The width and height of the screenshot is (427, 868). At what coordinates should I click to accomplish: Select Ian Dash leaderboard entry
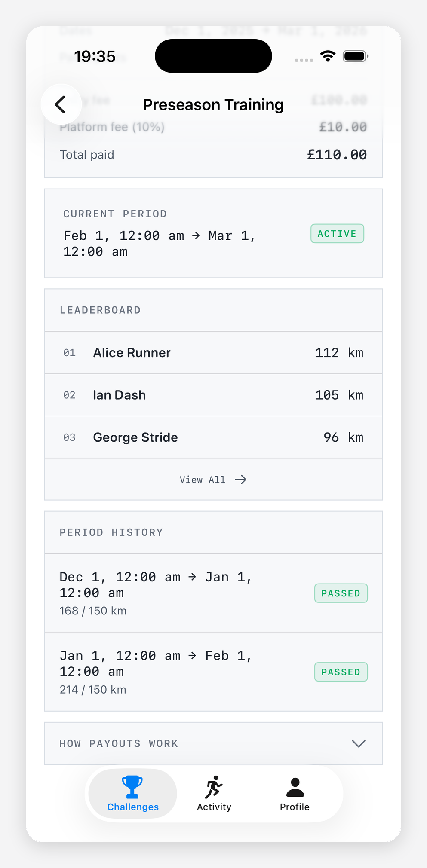(x=213, y=395)
